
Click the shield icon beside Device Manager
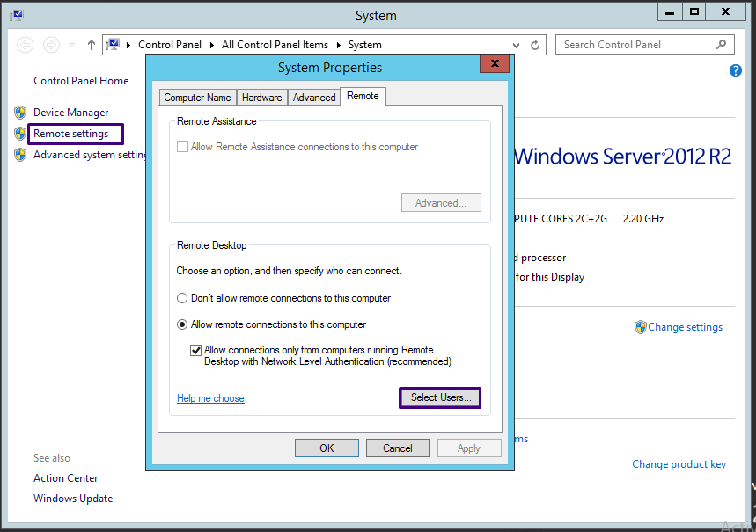(x=19, y=112)
